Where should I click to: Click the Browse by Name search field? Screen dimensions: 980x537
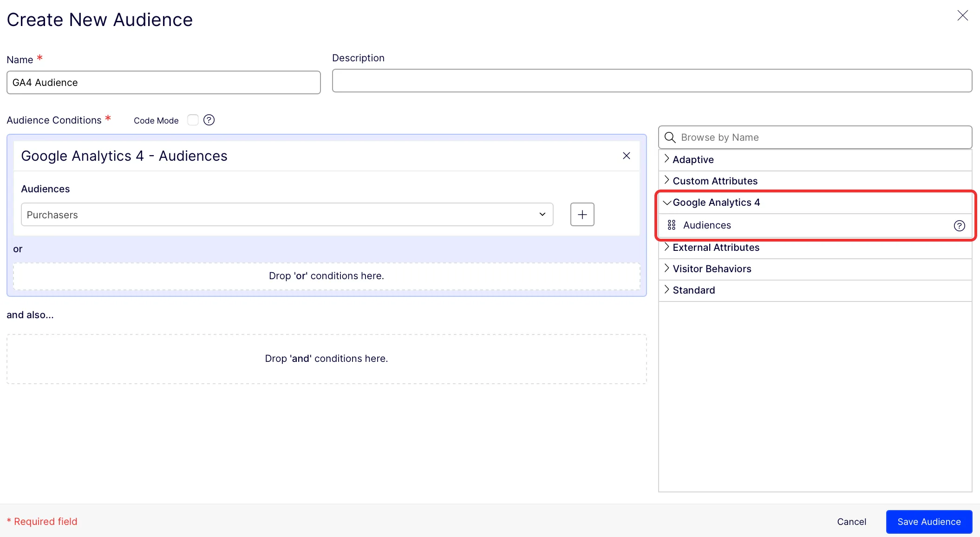pos(815,138)
